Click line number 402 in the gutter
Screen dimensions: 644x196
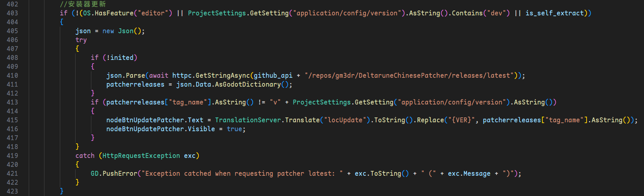click(12, 4)
